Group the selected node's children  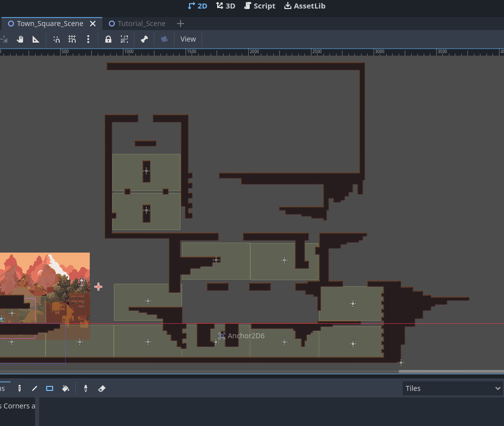click(124, 39)
